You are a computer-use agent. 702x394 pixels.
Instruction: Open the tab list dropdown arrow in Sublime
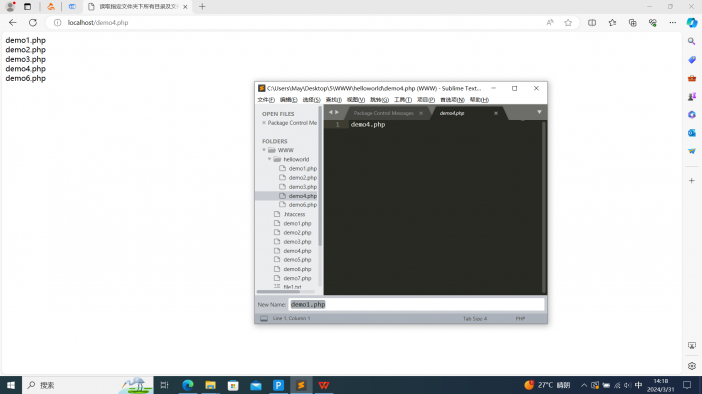(x=539, y=112)
